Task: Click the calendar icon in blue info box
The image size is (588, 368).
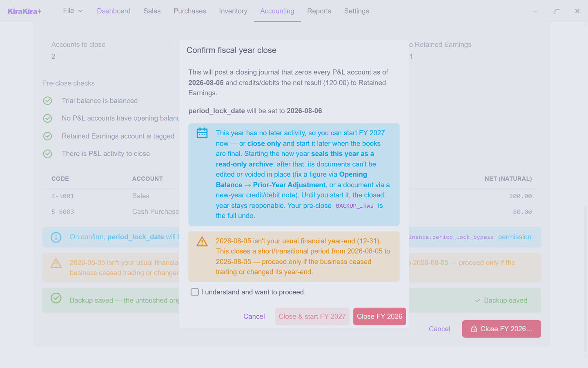Action: coord(202,133)
